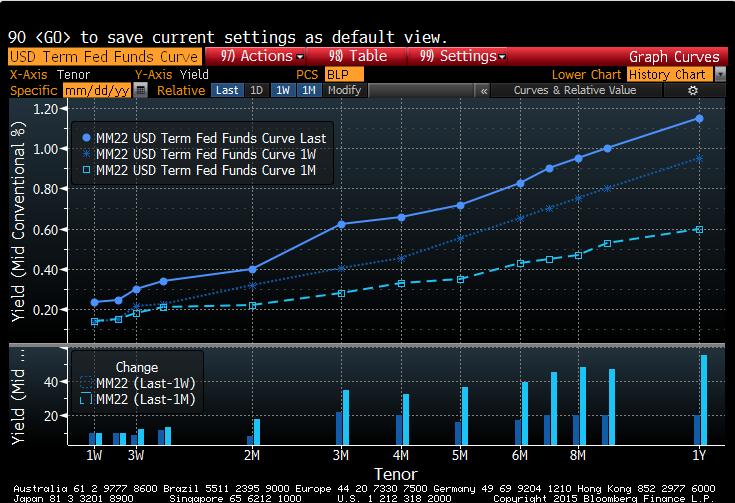Click the 0.60 yield axis value
The image size is (735, 503).
(x=45, y=230)
